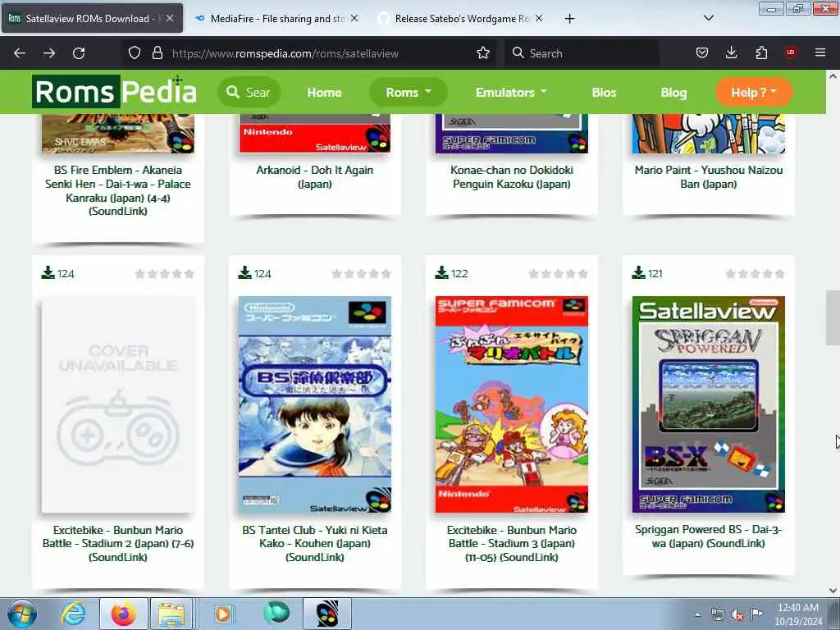Click the page vertical scrollbar thumb
840x630 pixels.
[833, 317]
